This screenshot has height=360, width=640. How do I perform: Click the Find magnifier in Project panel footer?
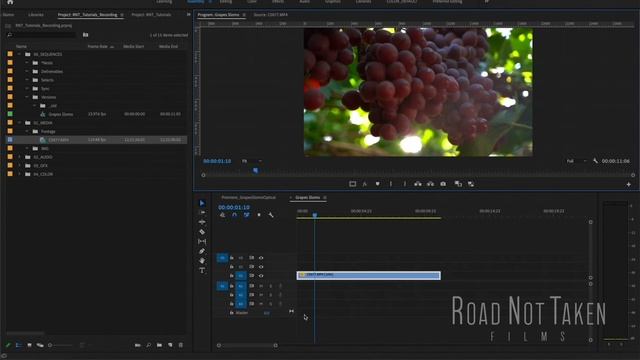pos(149,345)
